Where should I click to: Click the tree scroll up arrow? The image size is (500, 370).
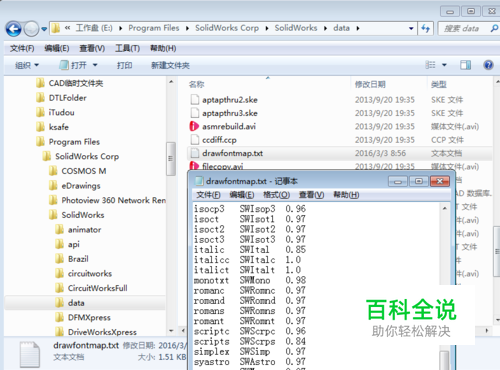[x=171, y=82]
